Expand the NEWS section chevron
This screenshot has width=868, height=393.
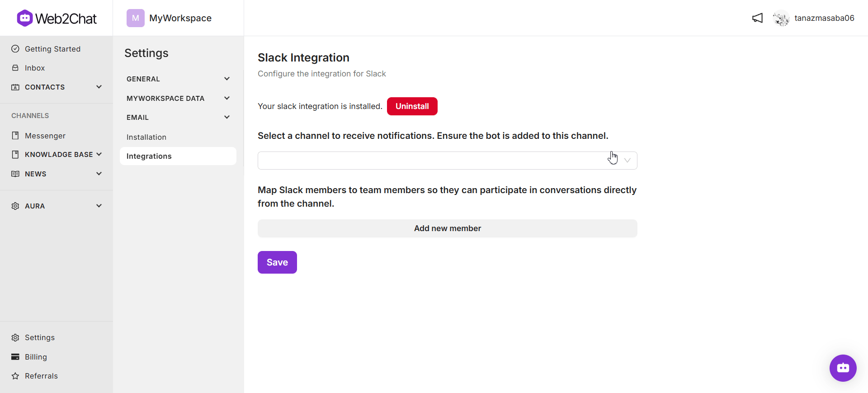(x=99, y=174)
